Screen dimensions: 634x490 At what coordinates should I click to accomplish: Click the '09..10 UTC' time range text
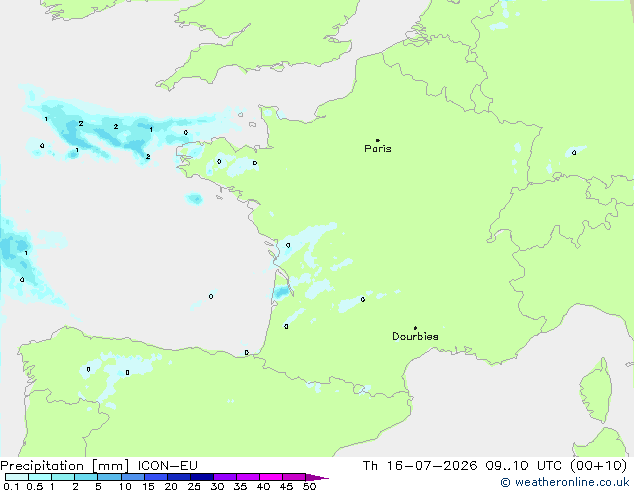pyautogui.click(x=524, y=466)
